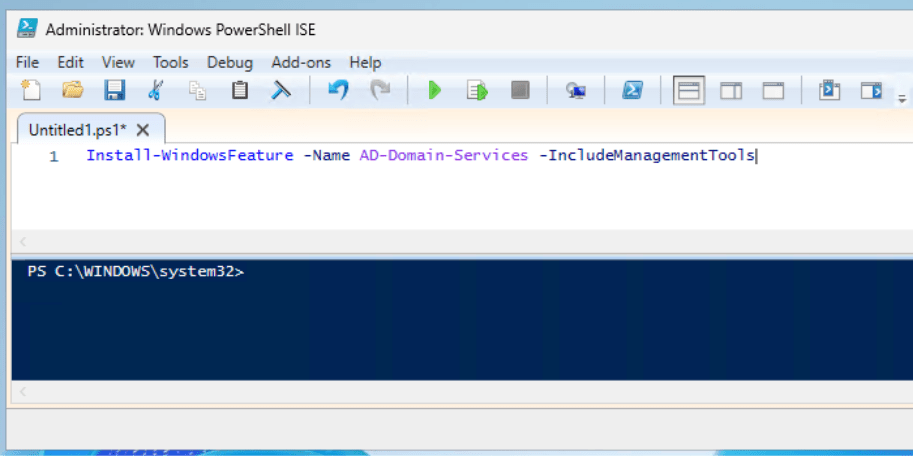Toggle Show Script Pane Right layout
The image size is (913, 456).
(x=731, y=91)
